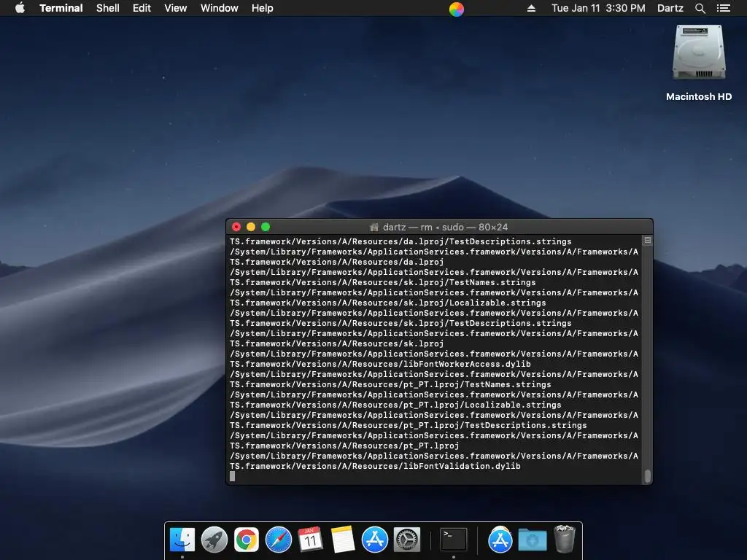Open the Dartz user menu
Image resolution: width=747 pixels, height=560 pixels.
click(670, 8)
